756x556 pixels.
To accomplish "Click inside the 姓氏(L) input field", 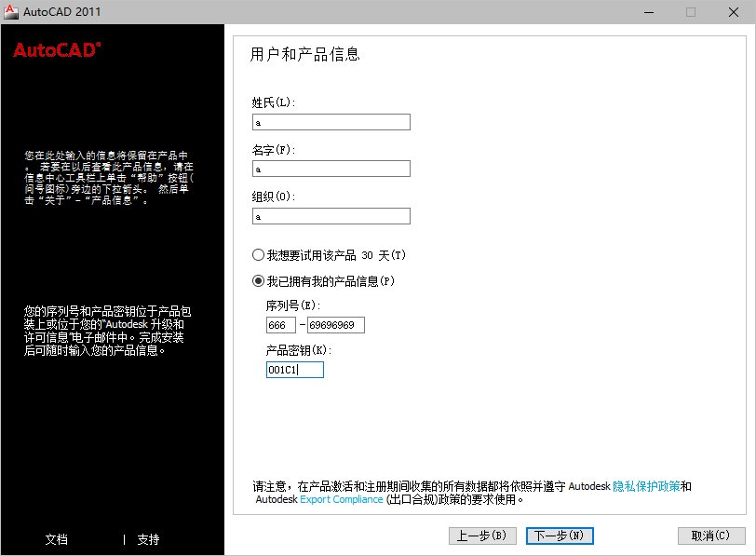I will click(x=331, y=121).
